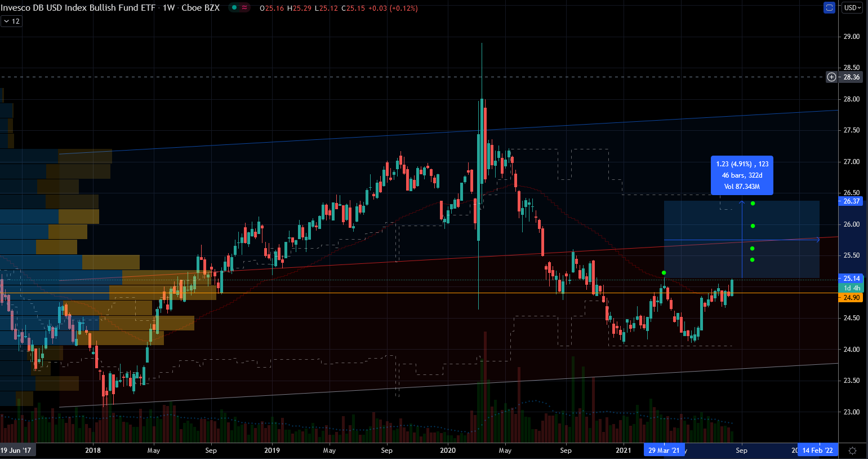Click the 28.00 price axis label

coord(851,99)
